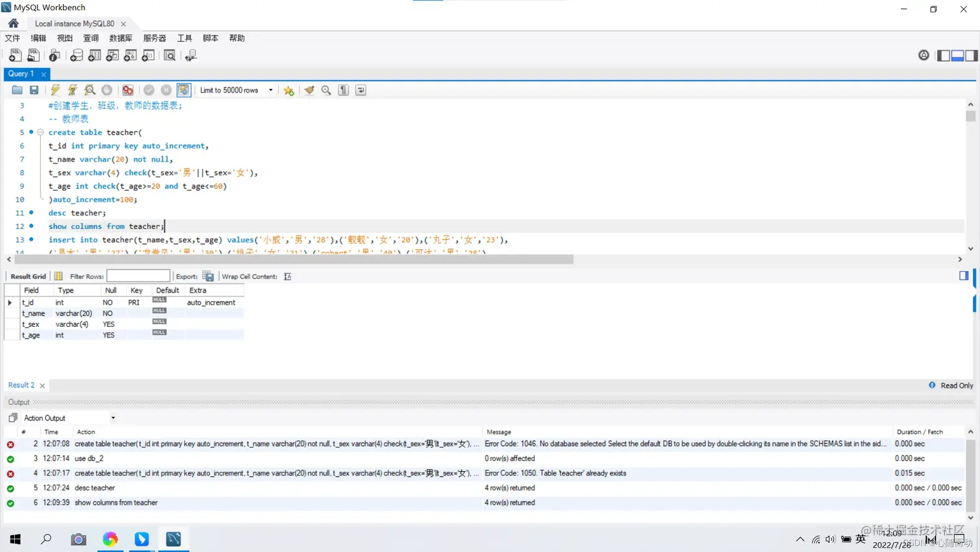Select output row 'use db_2'
This screenshot has height=552, width=980.
coord(485,459)
